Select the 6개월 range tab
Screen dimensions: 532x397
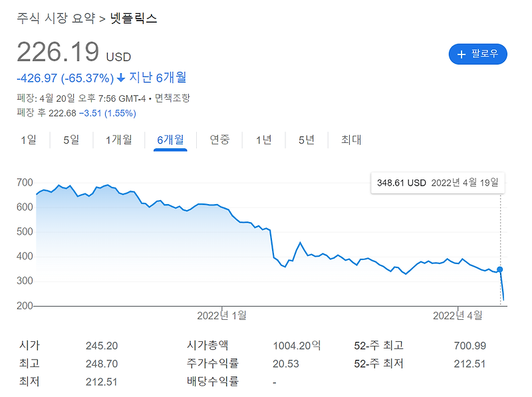(170, 140)
